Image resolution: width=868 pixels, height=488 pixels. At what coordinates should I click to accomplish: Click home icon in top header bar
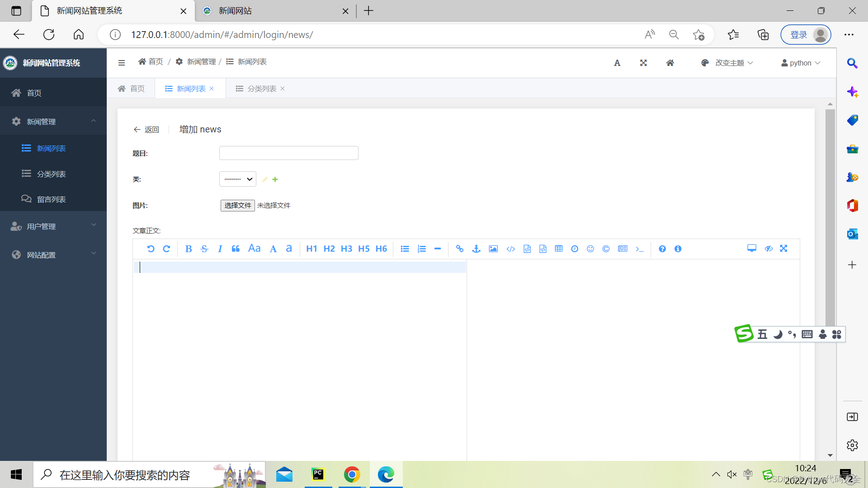[x=670, y=63]
